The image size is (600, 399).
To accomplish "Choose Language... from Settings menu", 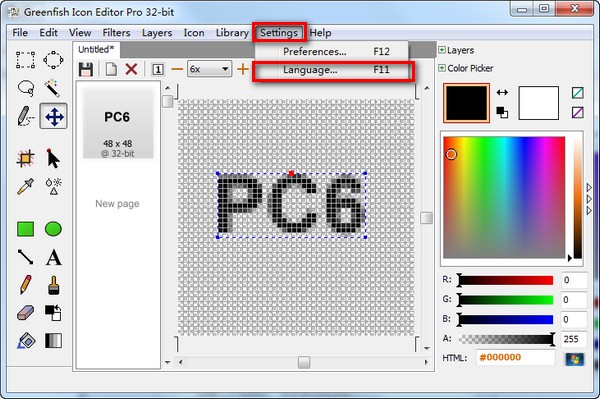I will 332,70.
